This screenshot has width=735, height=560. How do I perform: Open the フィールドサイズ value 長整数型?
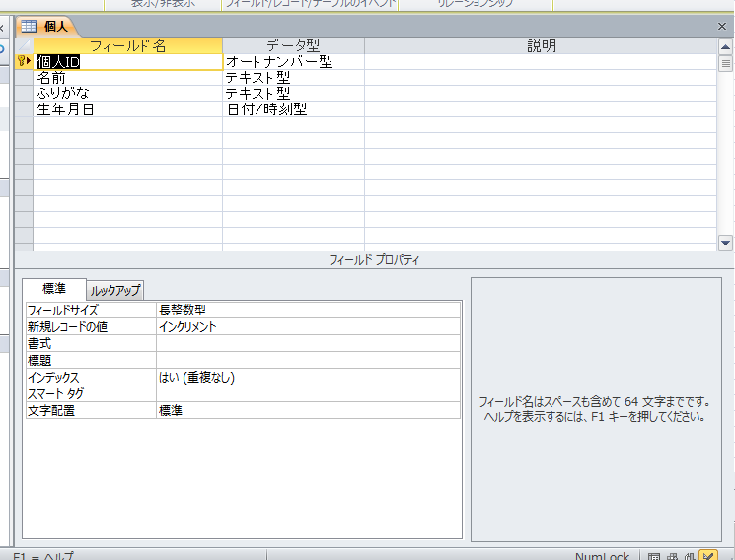tap(308, 311)
